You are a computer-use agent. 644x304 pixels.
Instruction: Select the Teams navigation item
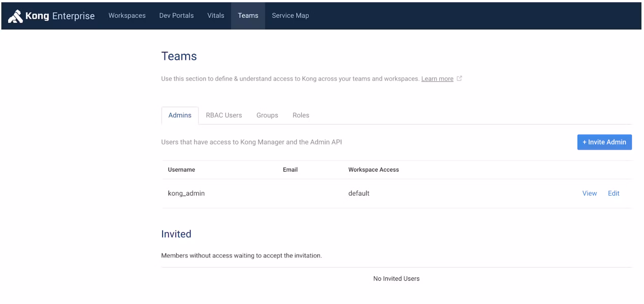coord(248,15)
